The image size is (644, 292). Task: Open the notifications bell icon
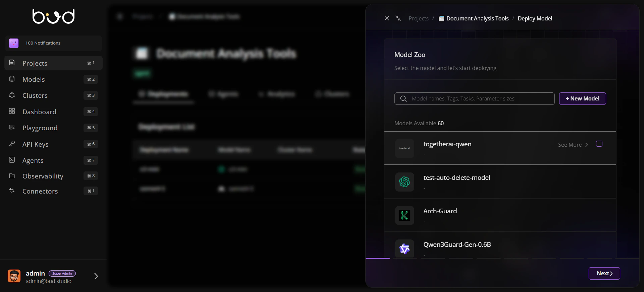[14, 43]
